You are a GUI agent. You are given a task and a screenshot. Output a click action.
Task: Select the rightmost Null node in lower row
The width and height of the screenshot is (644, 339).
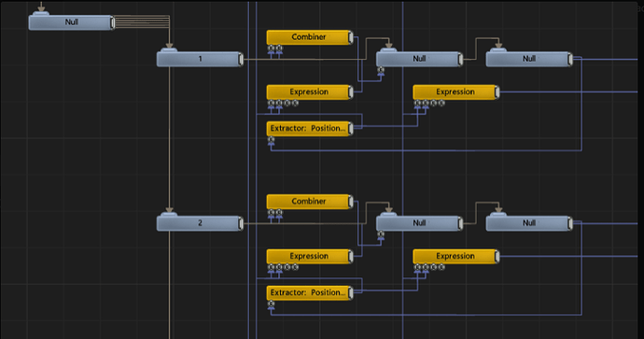529,223
